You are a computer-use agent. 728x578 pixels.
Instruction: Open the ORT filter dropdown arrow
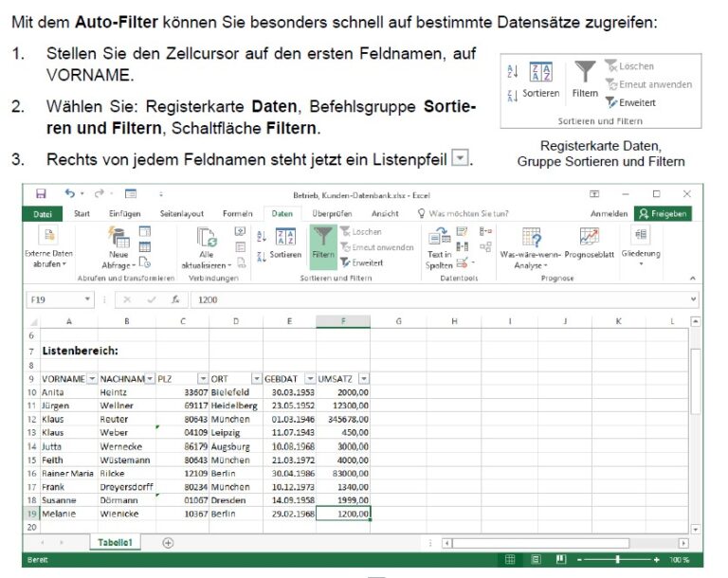click(257, 379)
